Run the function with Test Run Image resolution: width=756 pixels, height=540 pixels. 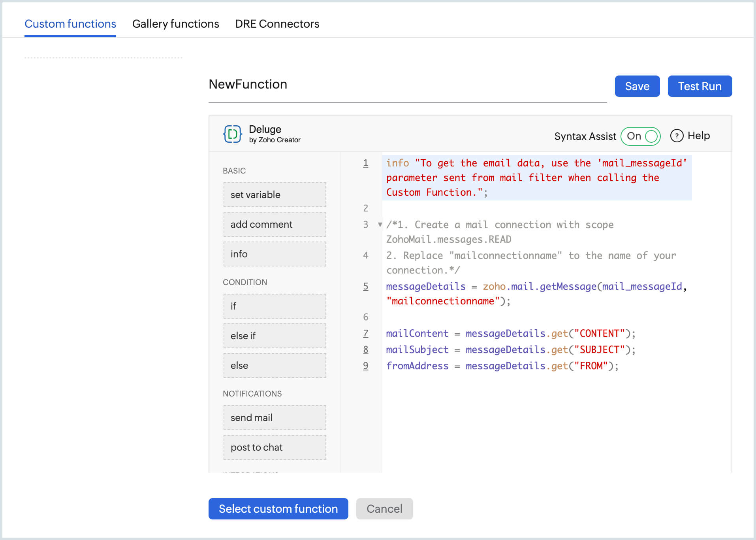(700, 86)
